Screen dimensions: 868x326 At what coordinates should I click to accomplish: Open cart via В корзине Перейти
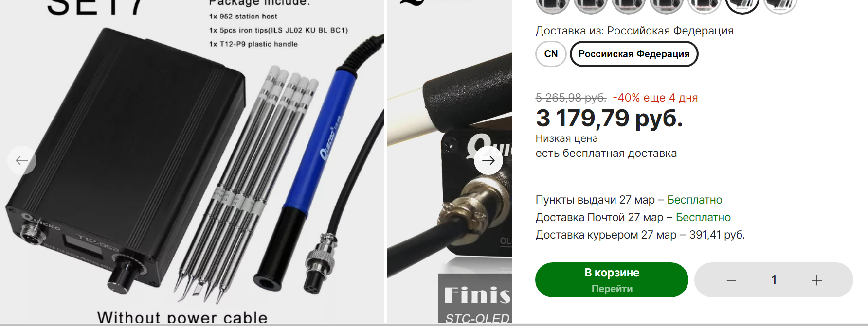point(612,280)
